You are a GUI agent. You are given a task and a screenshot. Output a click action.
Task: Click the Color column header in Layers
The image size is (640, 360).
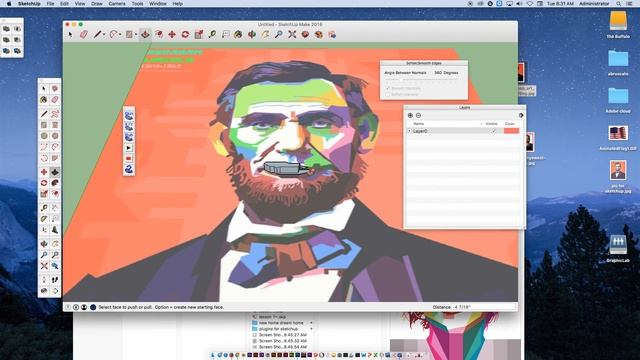tap(509, 124)
